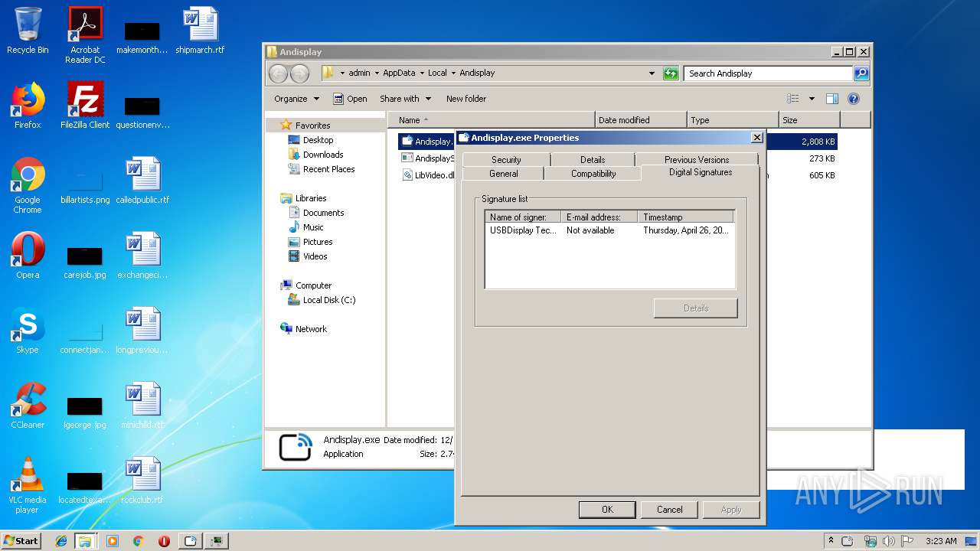Open the Google Chrome desktop shortcut

click(28, 180)
